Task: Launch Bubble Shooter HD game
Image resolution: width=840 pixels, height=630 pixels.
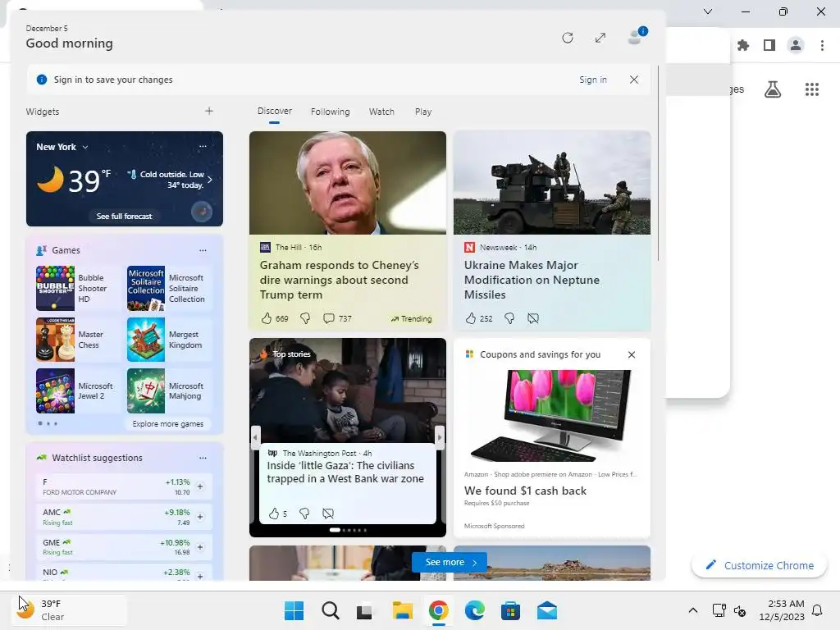Action: (x=78, y=288)
